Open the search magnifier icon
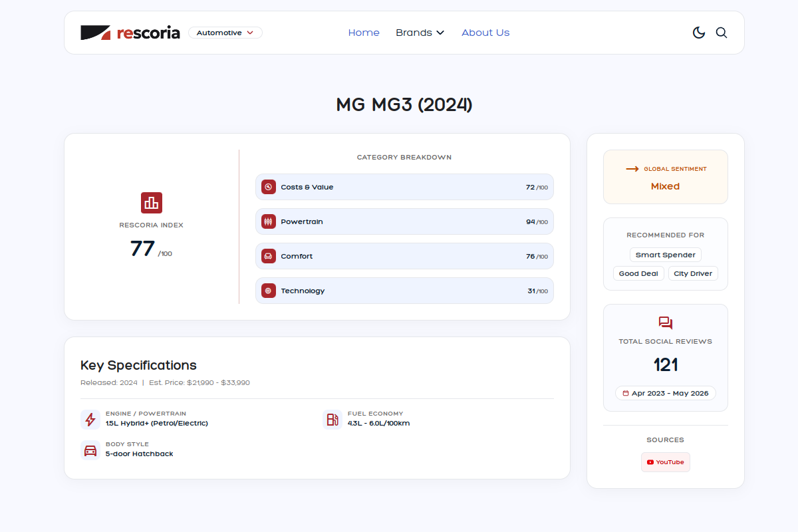798x532 pixels. point(722,33)
